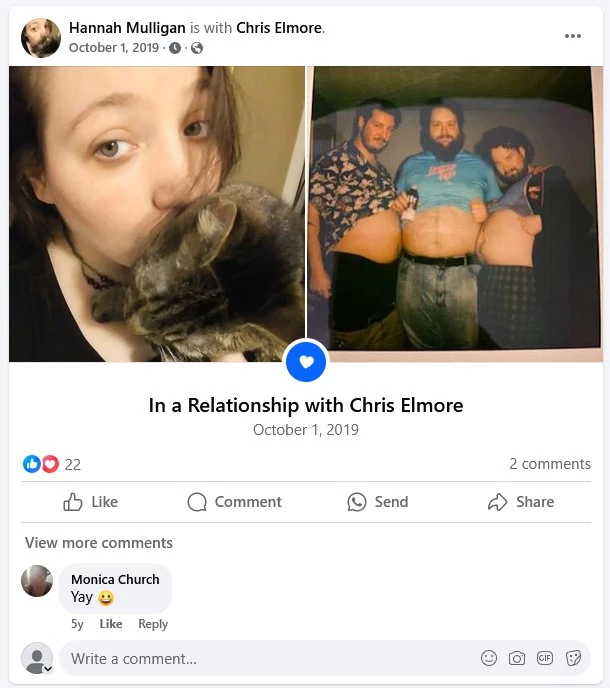Open sticker picker in comment box
Image resolution: width=610 pixels, height=688 pixels.
(x=573, y=658)
